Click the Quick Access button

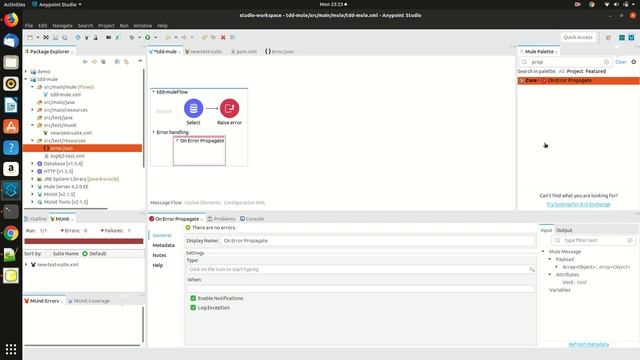(578, 38)
